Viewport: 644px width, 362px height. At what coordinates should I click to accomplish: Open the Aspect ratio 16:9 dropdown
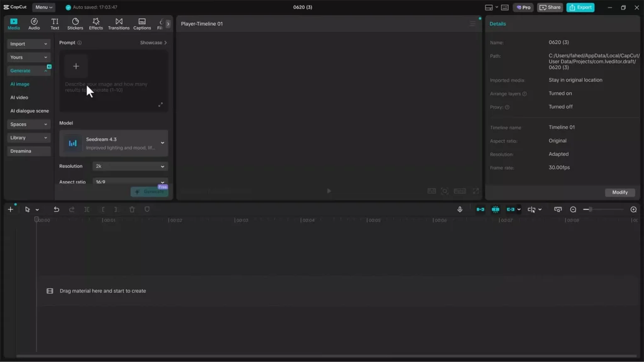click(130, 182)
